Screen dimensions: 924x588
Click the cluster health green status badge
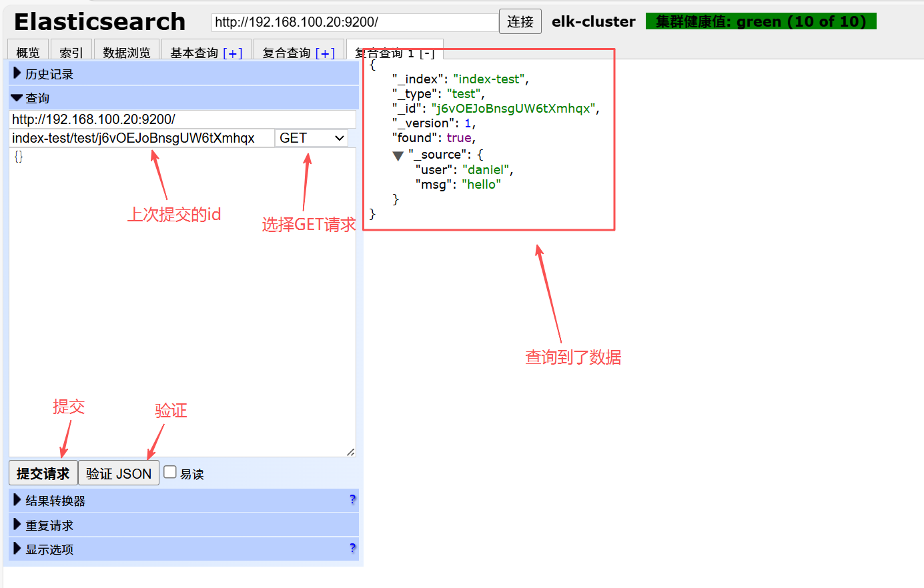[761, 21]
